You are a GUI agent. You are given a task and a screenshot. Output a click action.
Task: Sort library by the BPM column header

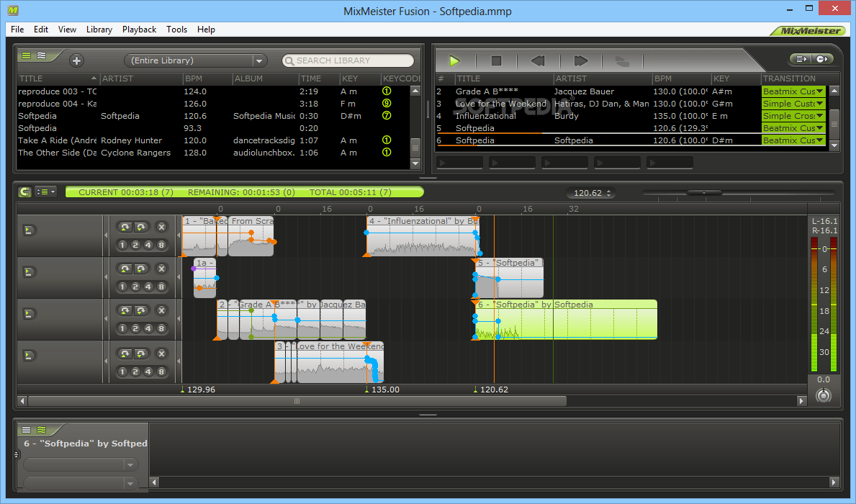[x=207, y=78]
